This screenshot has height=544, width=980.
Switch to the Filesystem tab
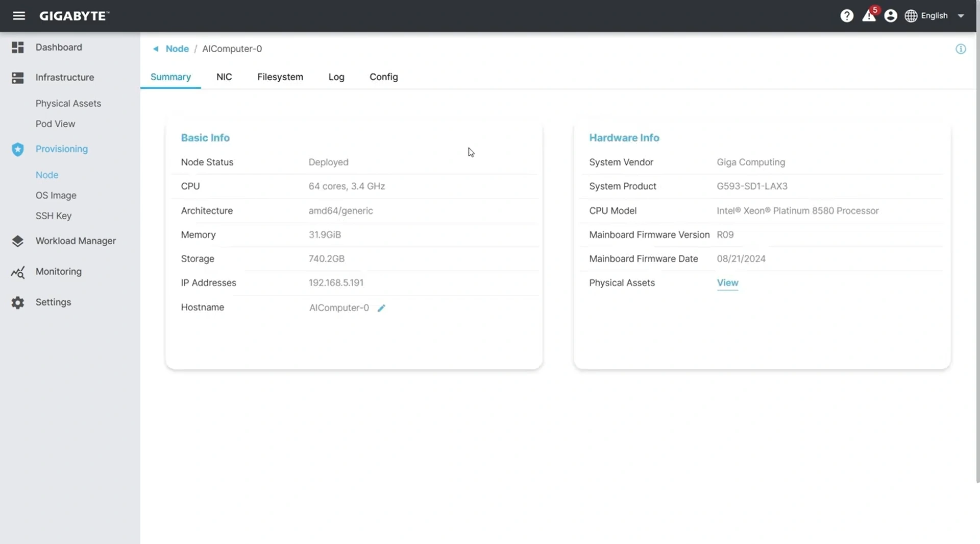pyautogui.click(x=280, y=77)
